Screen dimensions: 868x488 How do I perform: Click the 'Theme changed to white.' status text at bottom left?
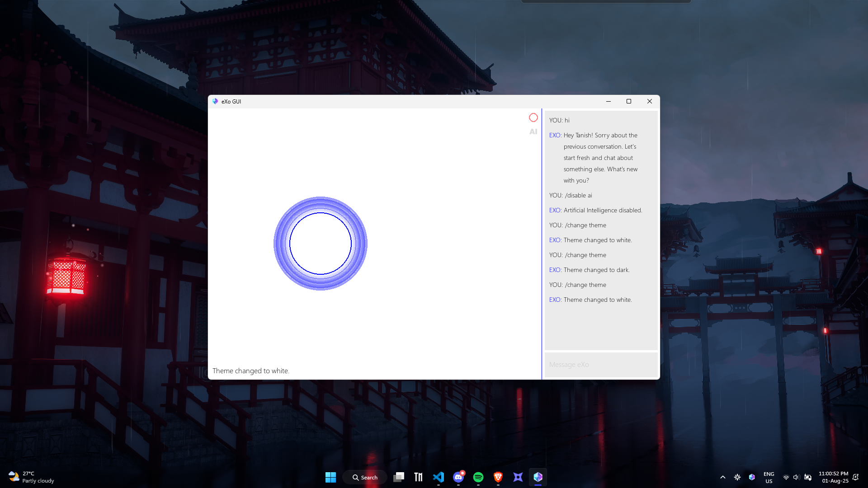coord(251,371)
